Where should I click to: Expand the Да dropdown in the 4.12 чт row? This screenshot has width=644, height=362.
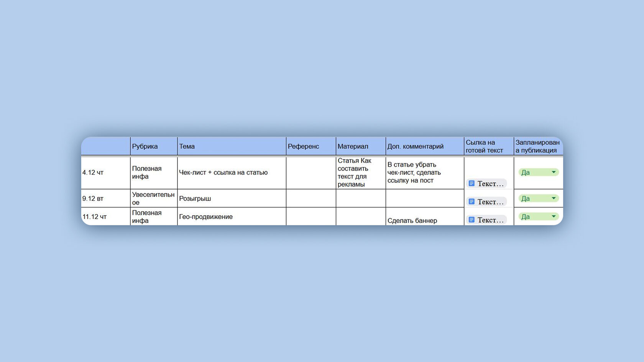539,172
